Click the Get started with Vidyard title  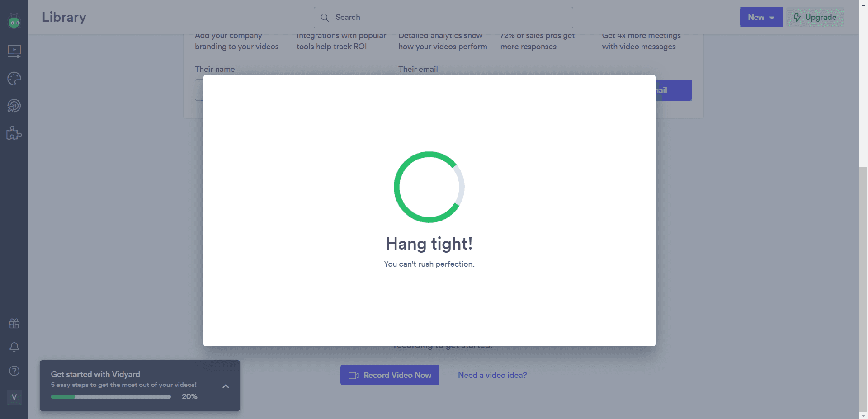pos(95,374)
